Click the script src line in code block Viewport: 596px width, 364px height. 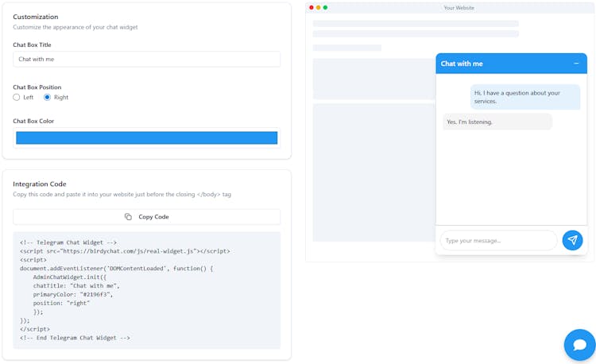click(x=125, y=251)
